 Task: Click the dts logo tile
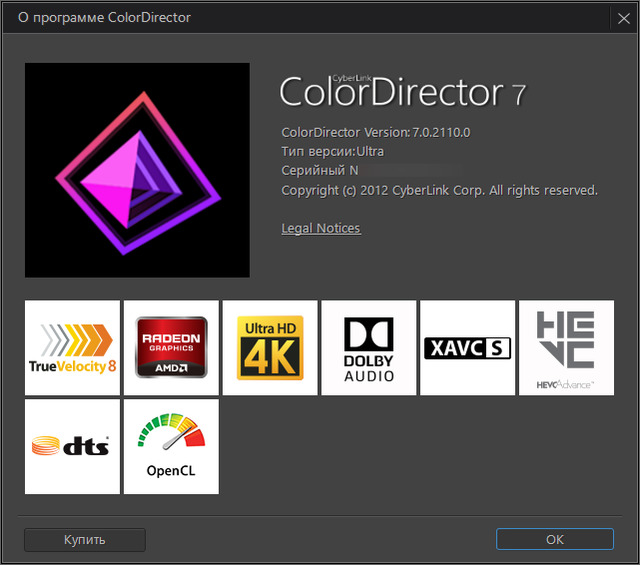(x=72, y=446)
